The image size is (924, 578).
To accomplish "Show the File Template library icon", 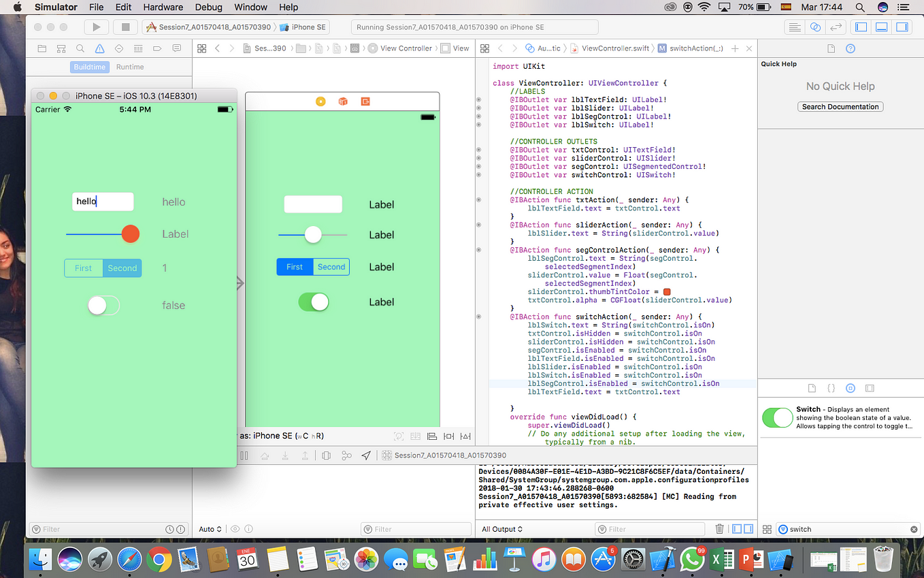I will [812, 388].
